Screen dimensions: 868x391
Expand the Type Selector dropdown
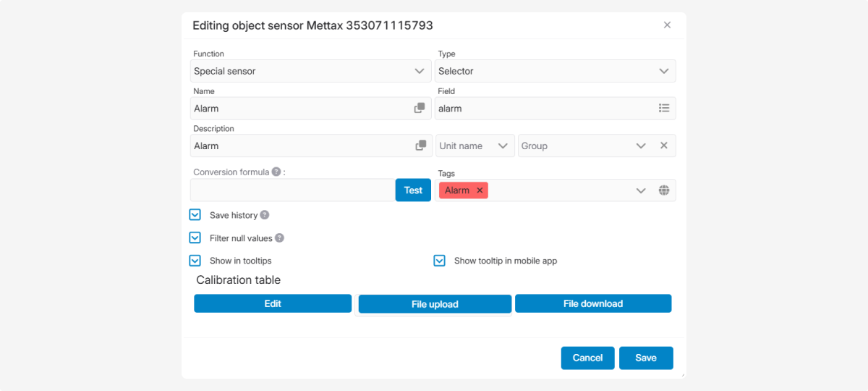click(x=556, y=71)
